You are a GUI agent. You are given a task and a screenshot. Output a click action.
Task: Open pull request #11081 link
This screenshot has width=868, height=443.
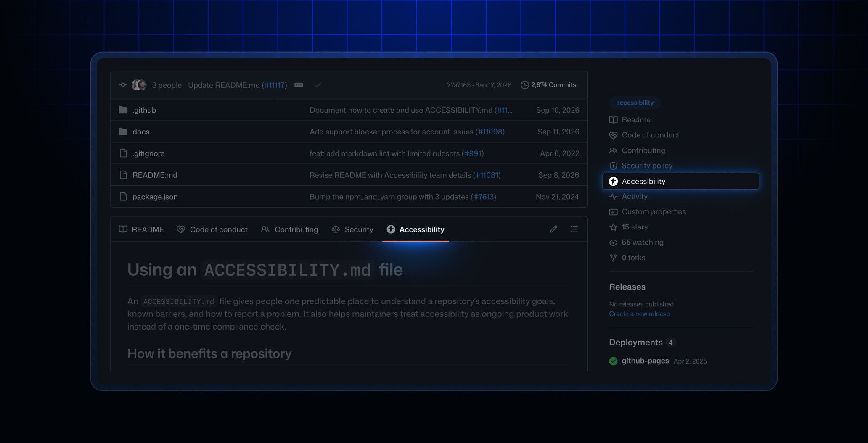[487, 175]
